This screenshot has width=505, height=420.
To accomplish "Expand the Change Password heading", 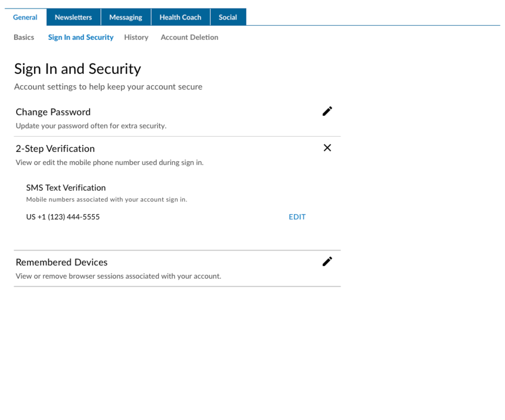I will coord(53,112).
